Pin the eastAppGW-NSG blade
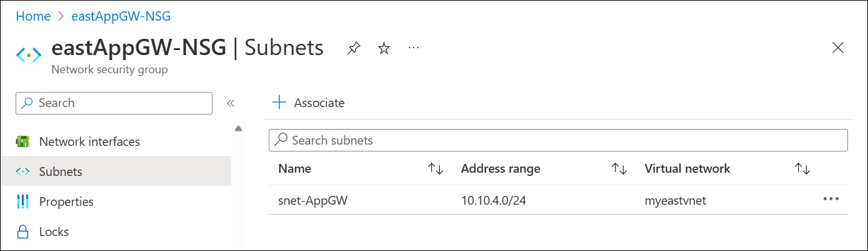Image resolution: width=868 pixels, height=251 pixels. pyautogui.click(x=354, y=48)
